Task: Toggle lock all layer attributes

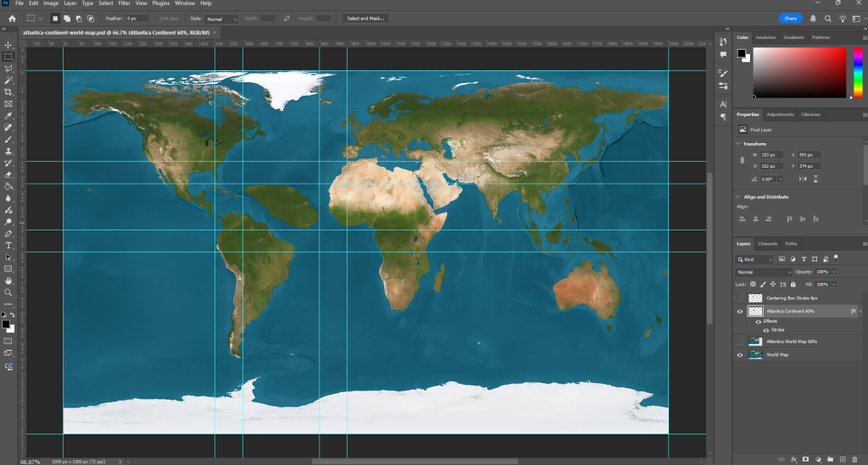Action: 793,285
